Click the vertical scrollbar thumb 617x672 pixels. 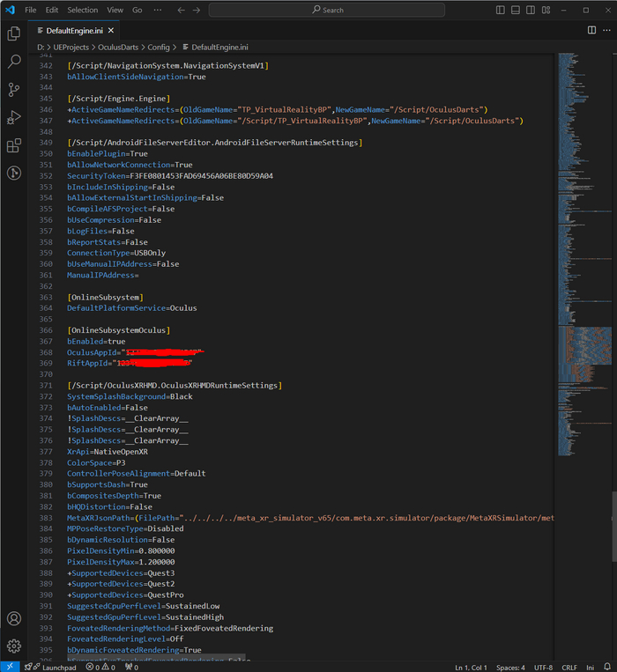click(614, 527)
